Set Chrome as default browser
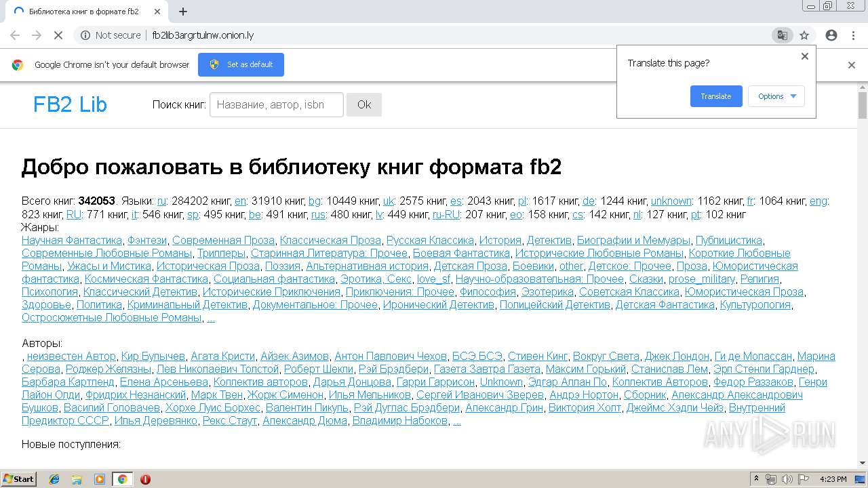Image resolution: width=868 pixels, height=488 pixels. [241, 64]
